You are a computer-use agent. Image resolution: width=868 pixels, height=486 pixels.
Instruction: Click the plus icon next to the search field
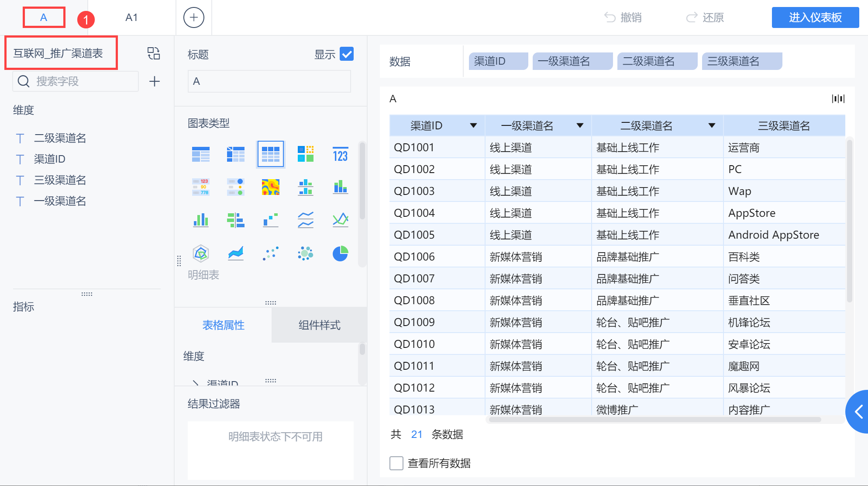154,81
